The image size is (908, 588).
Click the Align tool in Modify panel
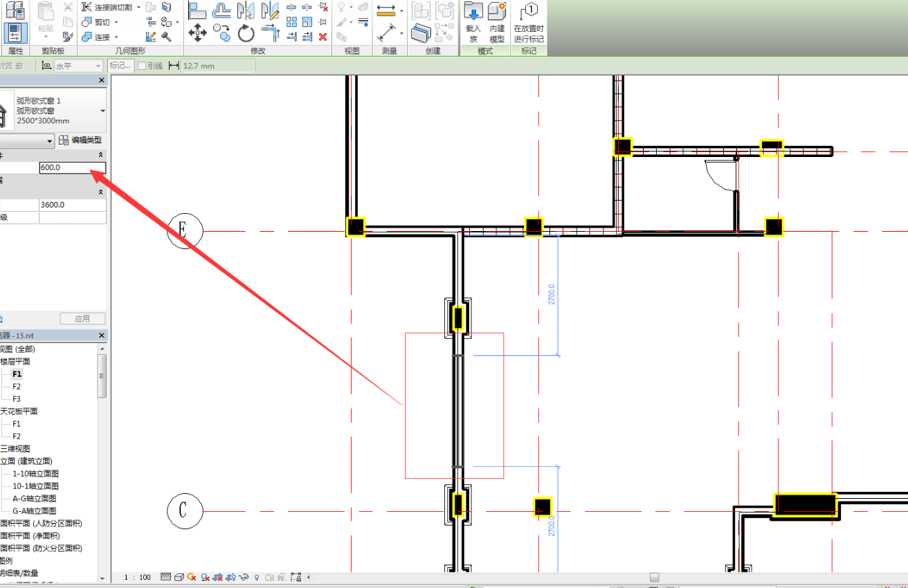click(198, 10)
